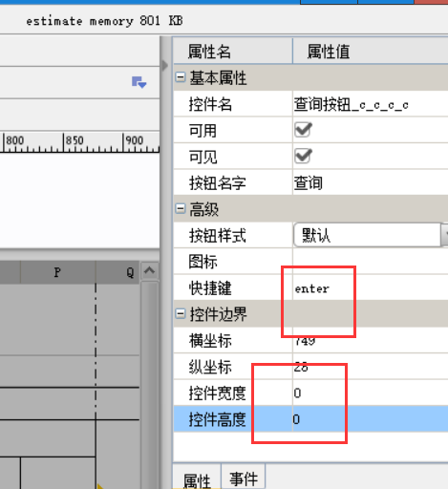
Task: Click the 属性名 column header
Action: click(233, 52)
